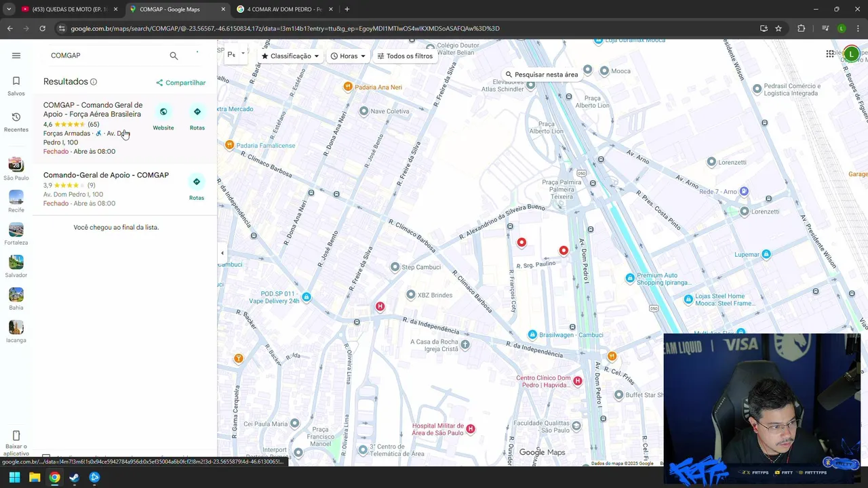Collapse the side panel with arrow handle
Viewport: 868px width, 488px height.
point(222,253)
